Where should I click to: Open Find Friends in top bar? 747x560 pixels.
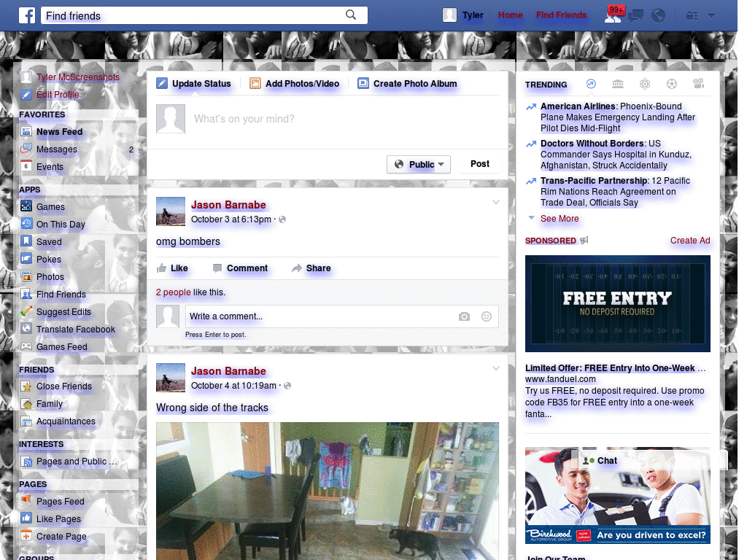tap(561, 15)
